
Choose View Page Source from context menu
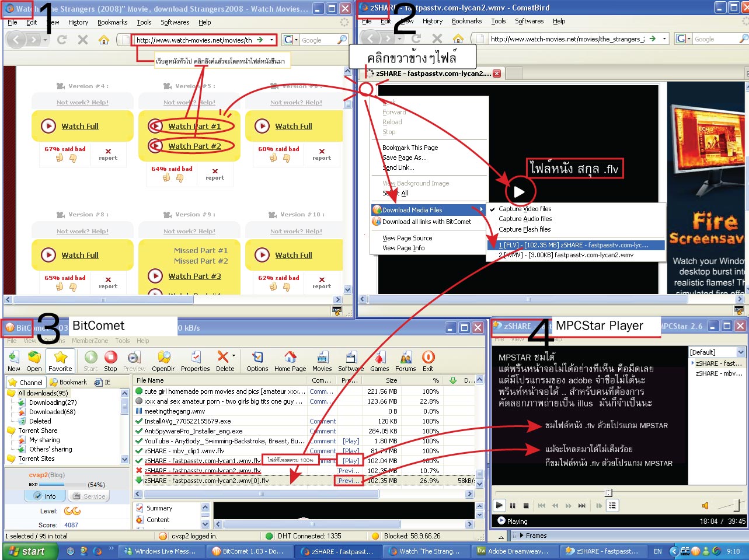coord(407,238)
